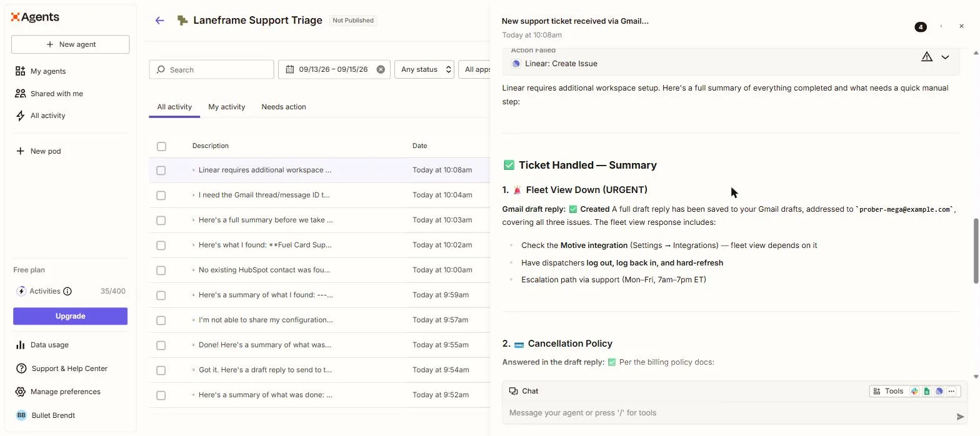Click the Slack tool icon in chat
This screenshot has width=980, height=436.
(x=914, y=391)
